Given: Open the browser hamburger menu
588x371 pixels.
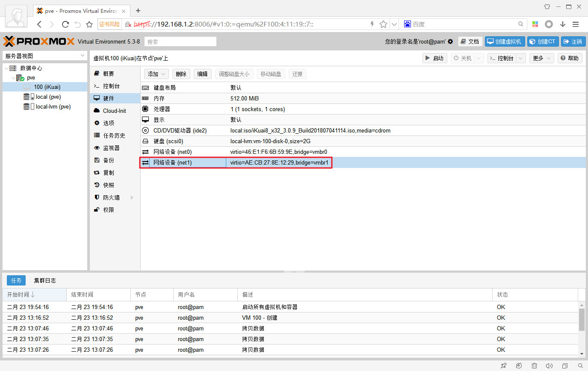Looking at the screenshot, I should coord(576,24).
